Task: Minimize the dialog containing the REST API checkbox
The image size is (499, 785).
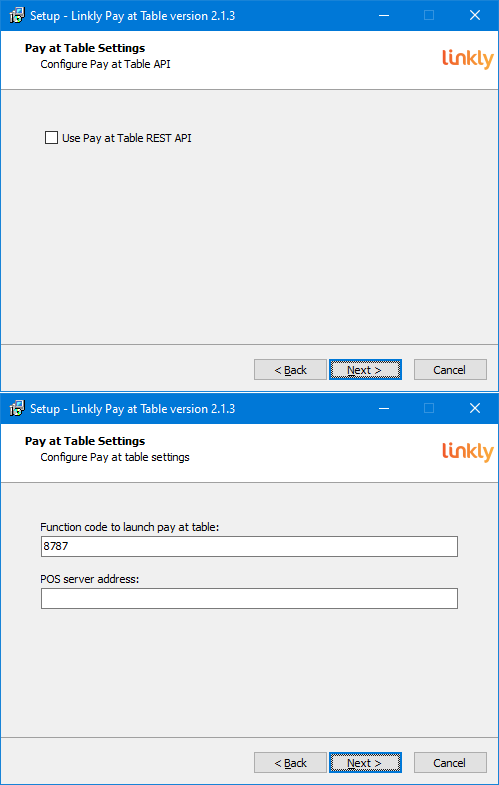Action: tap(384, 16)
